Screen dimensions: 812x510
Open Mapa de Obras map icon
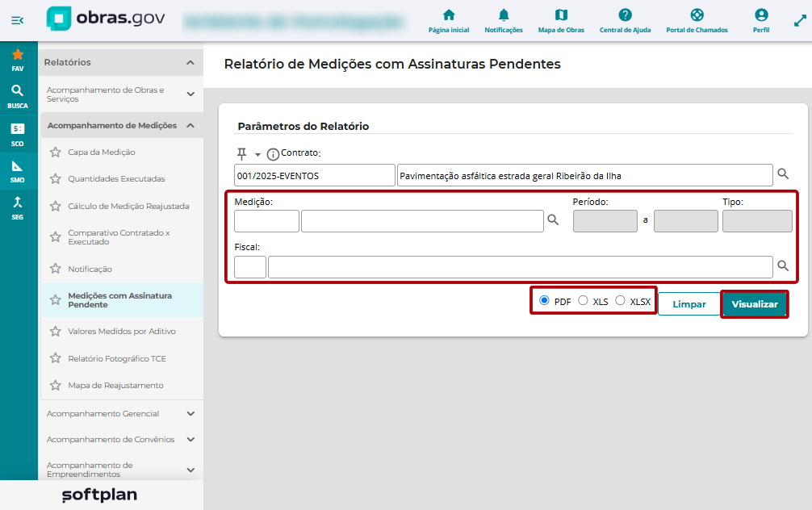(x=561, y=21)
